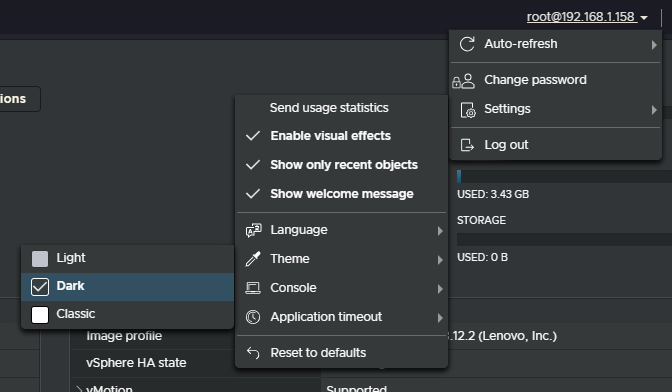The height and width of the screenshot is (392, 672).
Task: Click the Theme eyedropper icon
Action: (x=253, y=259)
